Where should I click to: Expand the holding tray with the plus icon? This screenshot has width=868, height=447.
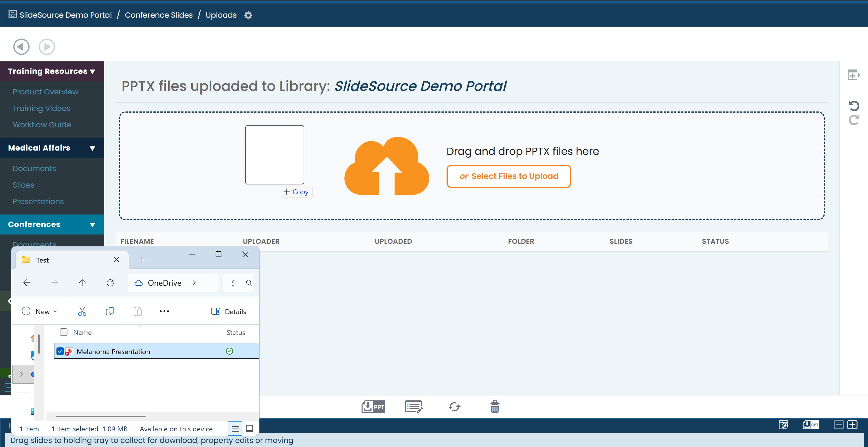(852, 424)
